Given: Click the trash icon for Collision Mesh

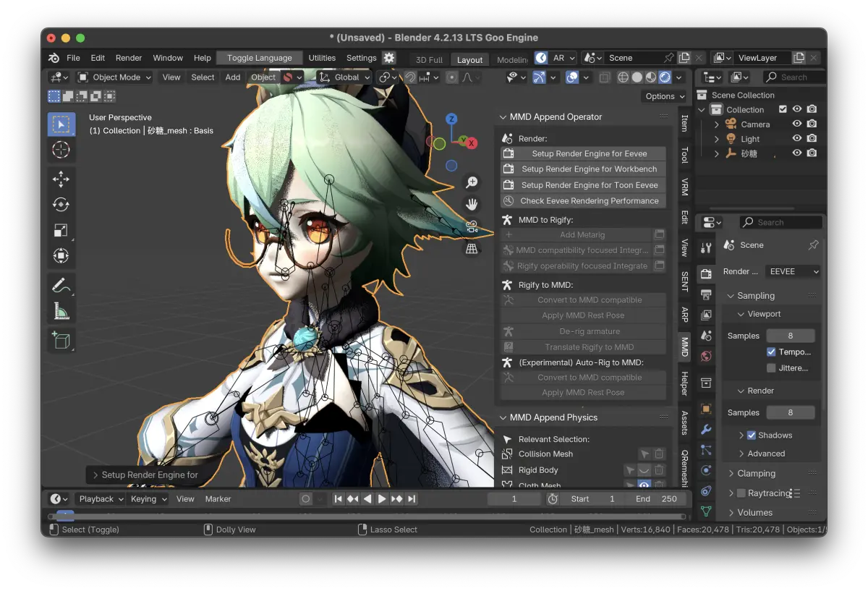Looking at the screenshot, I should (659, 454).
